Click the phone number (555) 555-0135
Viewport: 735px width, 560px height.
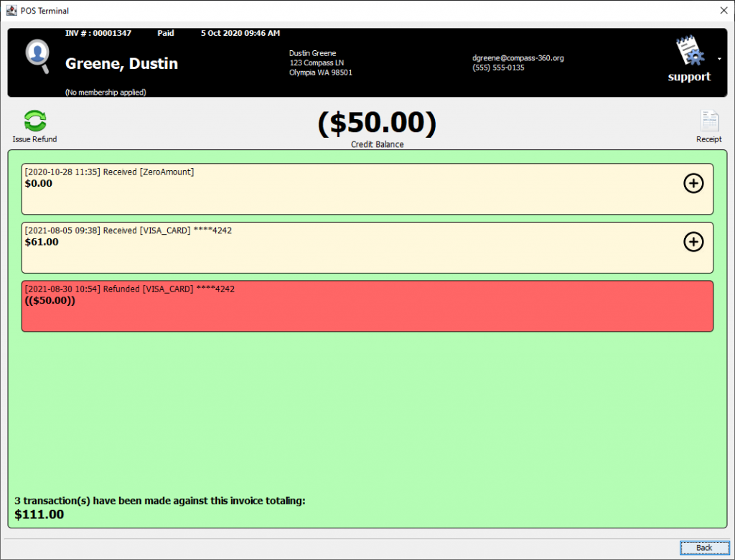coord(498,67)
